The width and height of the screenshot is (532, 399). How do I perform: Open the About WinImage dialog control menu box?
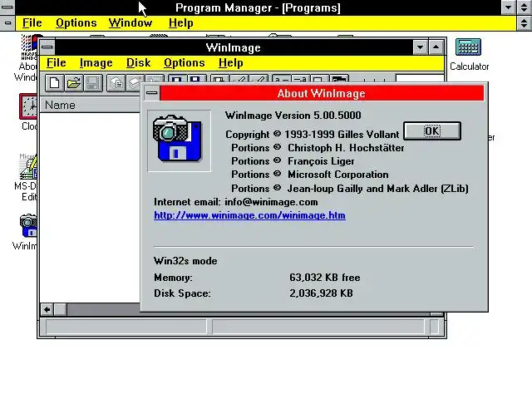(x=151, y=93)
